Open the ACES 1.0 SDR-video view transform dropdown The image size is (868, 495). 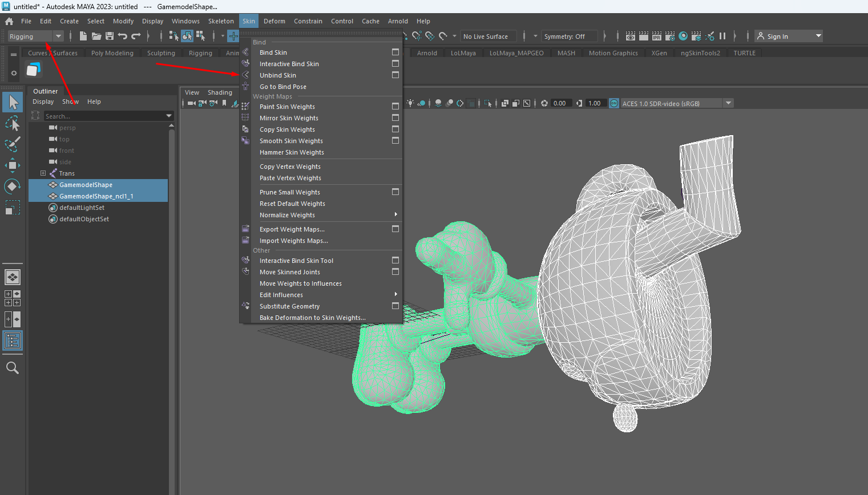(677, 103)
